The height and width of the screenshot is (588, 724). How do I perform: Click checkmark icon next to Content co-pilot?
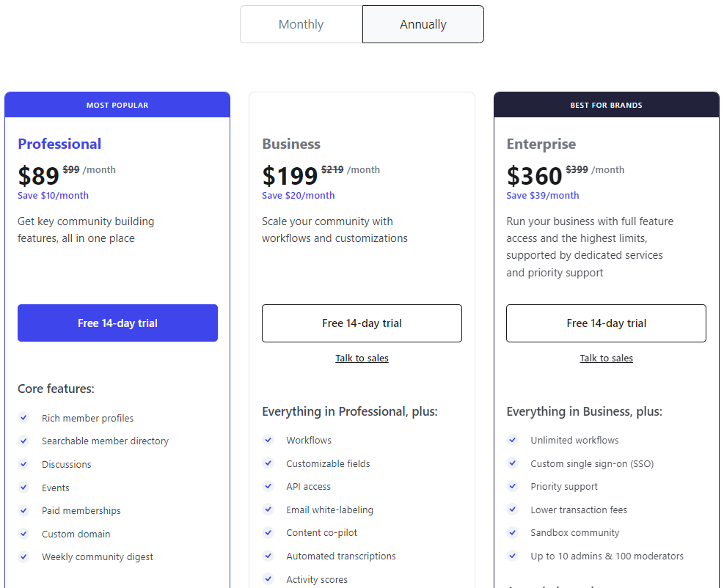268,532
